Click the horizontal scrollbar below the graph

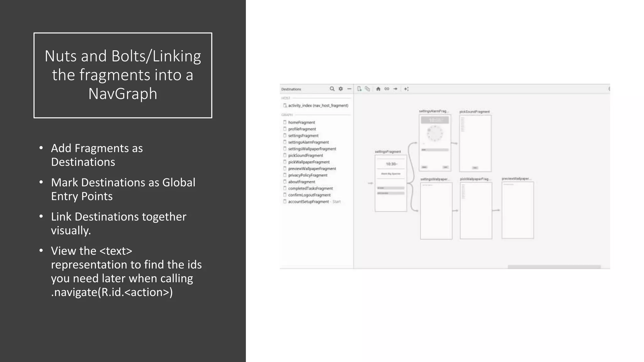[554, 267]
